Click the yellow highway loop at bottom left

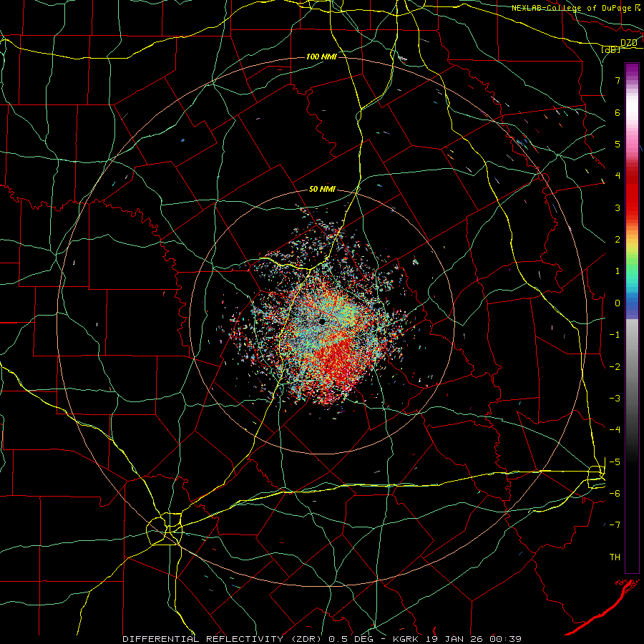coord(165,529)
